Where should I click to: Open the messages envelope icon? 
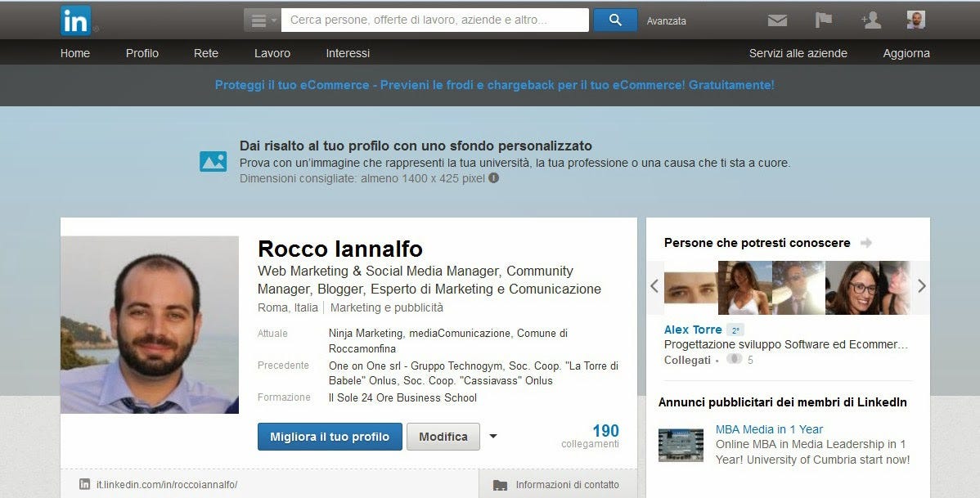[777, 20]
